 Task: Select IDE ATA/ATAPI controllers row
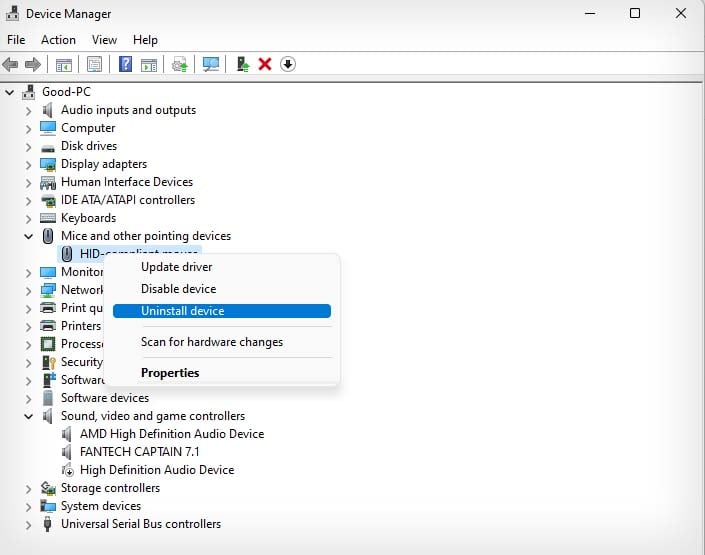[128, 200]
